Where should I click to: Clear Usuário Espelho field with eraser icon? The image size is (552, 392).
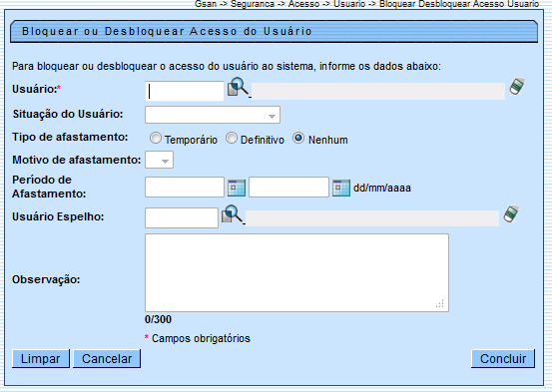pos(511,213)
